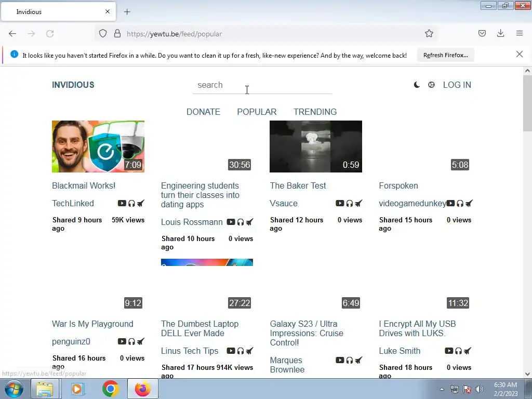532x399 pixels.
Task: Open War Is My Playground title
Action: [x=92, y=324]
